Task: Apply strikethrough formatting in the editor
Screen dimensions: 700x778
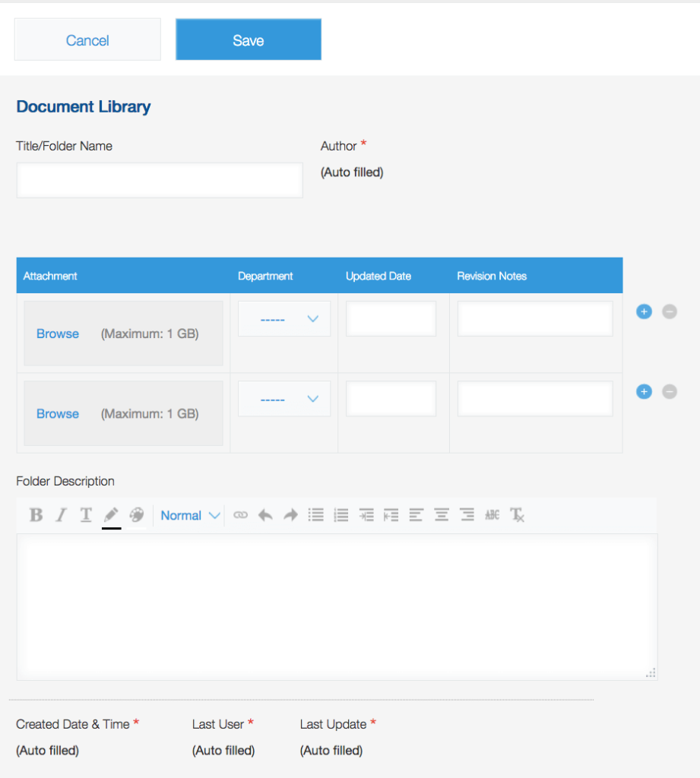Action: [492, 515]
